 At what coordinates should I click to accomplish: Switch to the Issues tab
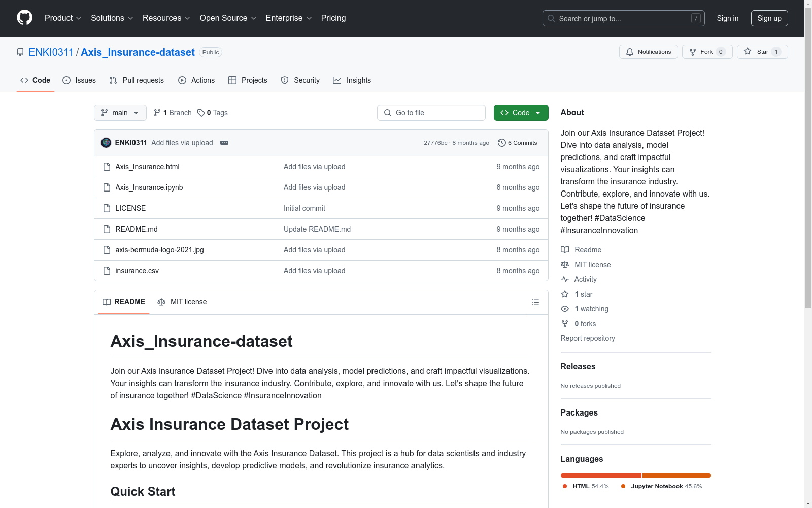[x=79, y=80]
